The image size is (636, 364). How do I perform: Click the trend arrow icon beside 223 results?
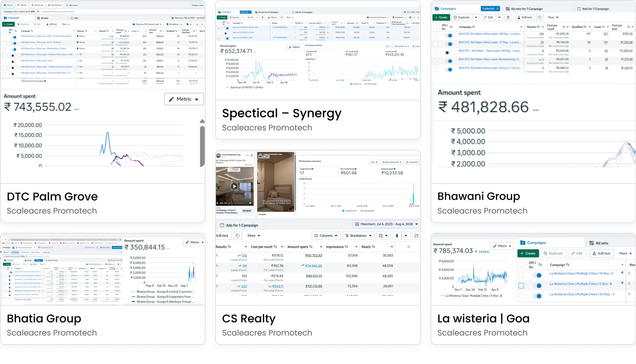pos(239,286)
